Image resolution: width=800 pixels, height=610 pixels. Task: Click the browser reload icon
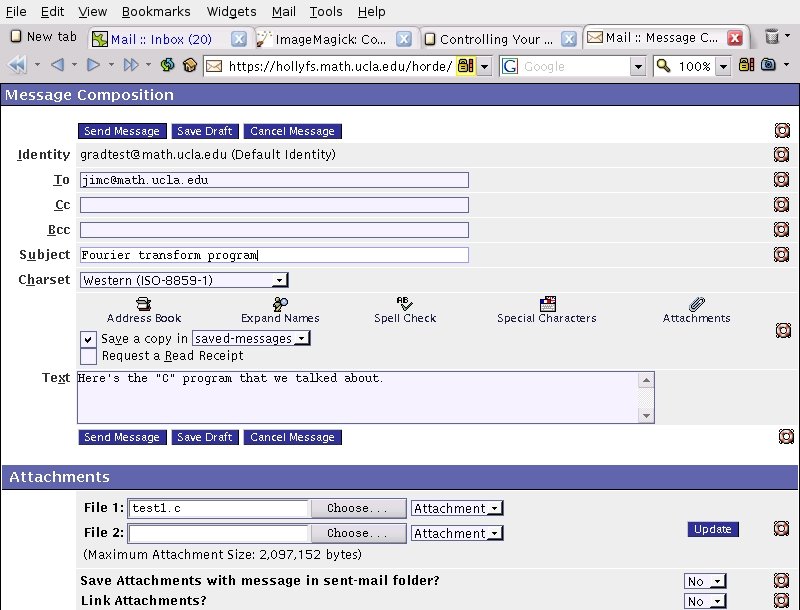pyautogui.click(x=167, y=66)
